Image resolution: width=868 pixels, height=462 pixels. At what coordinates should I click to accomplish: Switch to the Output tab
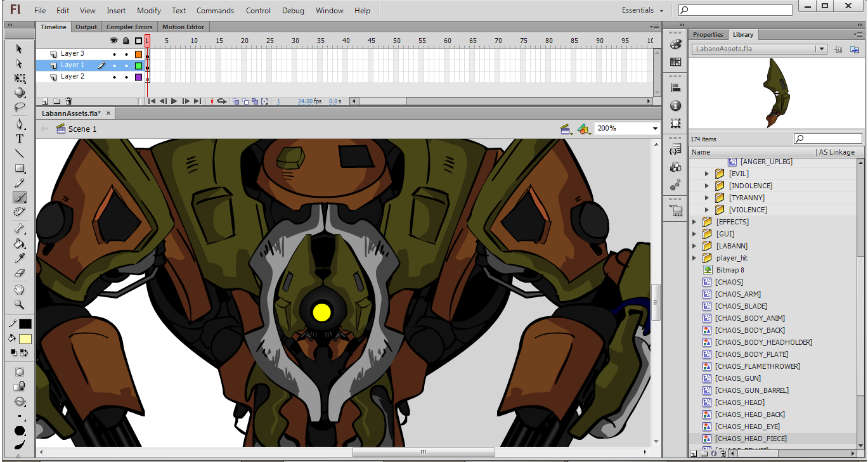click(x=86, y=27)
